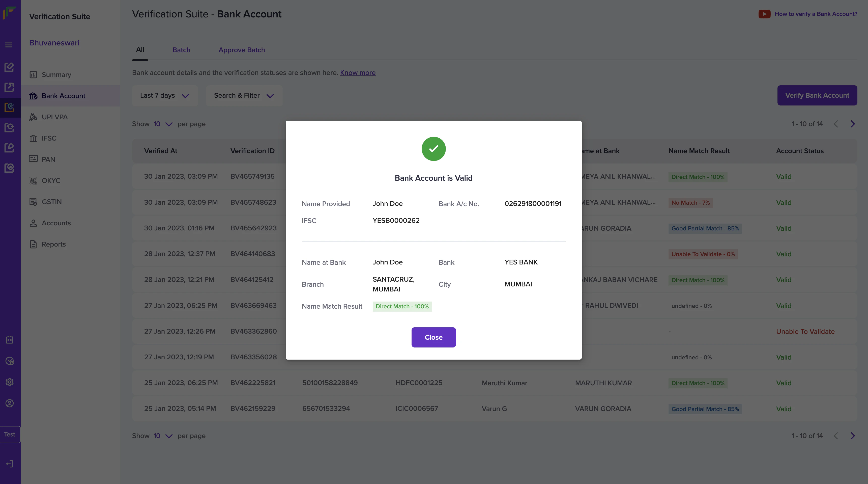Switch to the Batch tab
This screenshot has width=868, height=484.
tap(181, 50)
